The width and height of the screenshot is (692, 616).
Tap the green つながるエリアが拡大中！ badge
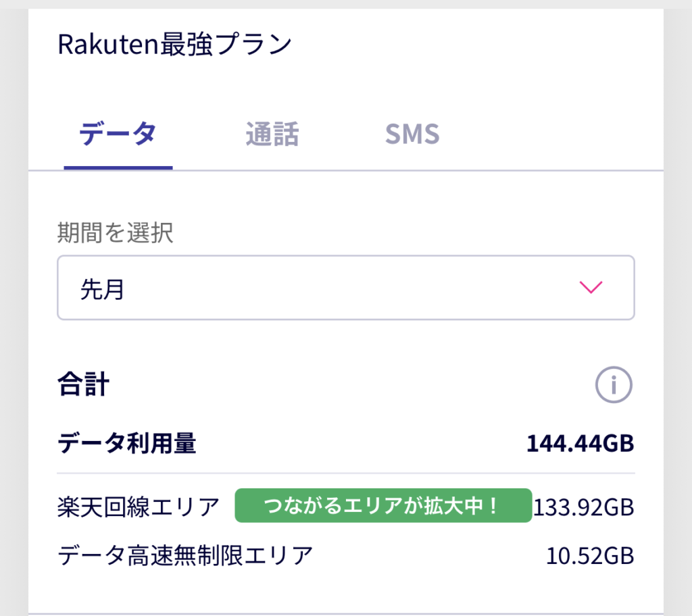383,506
